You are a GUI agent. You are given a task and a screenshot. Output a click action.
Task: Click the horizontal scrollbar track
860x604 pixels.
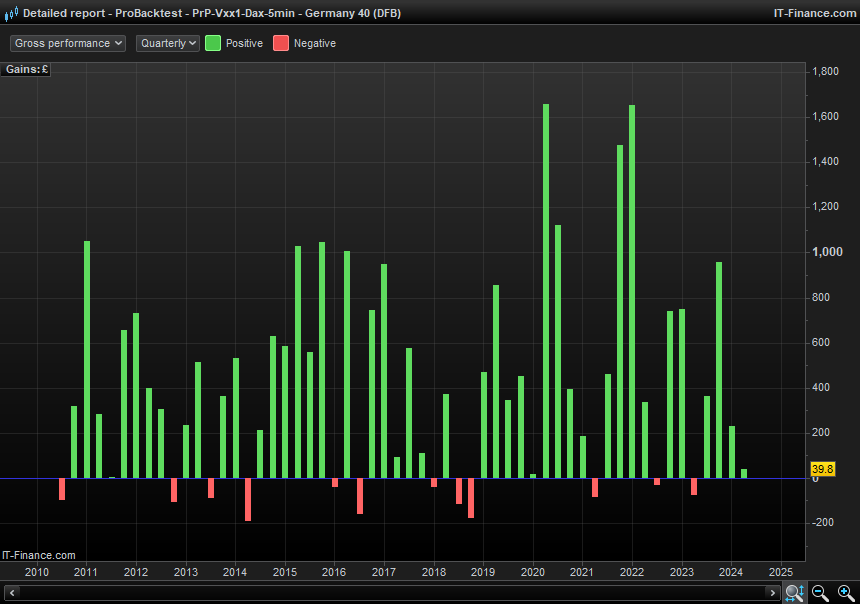point(400,593)
